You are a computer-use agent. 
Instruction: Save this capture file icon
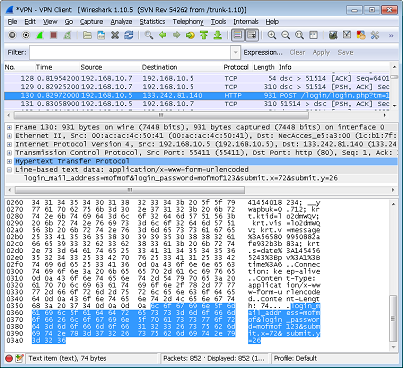coord(101,35)
